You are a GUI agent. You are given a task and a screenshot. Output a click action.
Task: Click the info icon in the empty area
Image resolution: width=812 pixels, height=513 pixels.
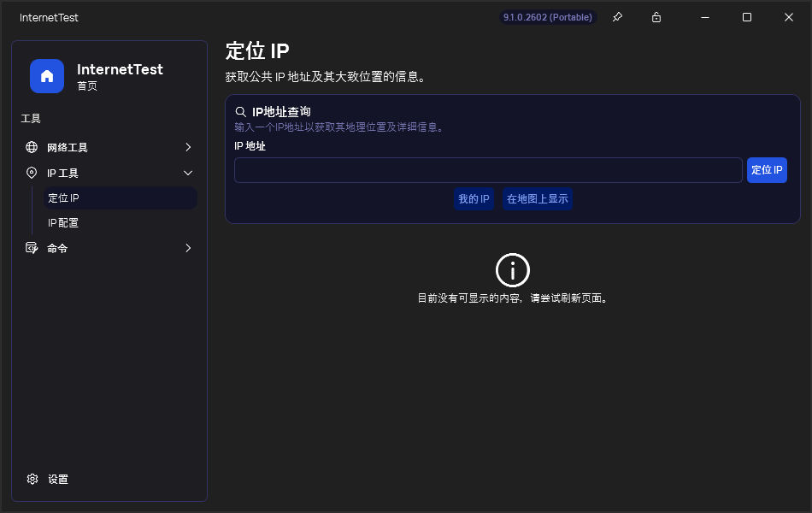(513, 269)
